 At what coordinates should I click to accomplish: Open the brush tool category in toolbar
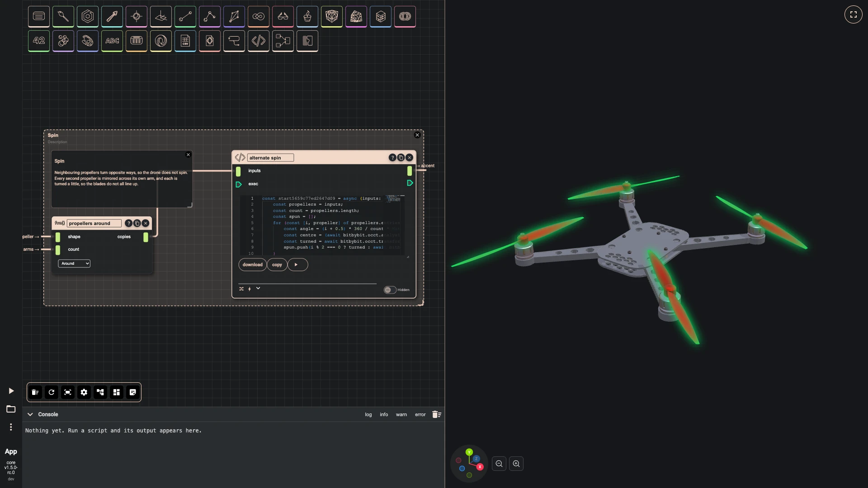click(x=63, y=17)
